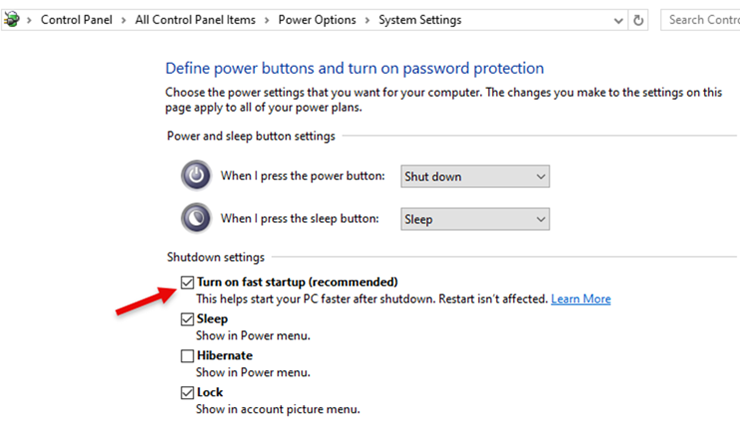740x442 pixels.
Task: Click the power button icon
Action: (197, 176)
